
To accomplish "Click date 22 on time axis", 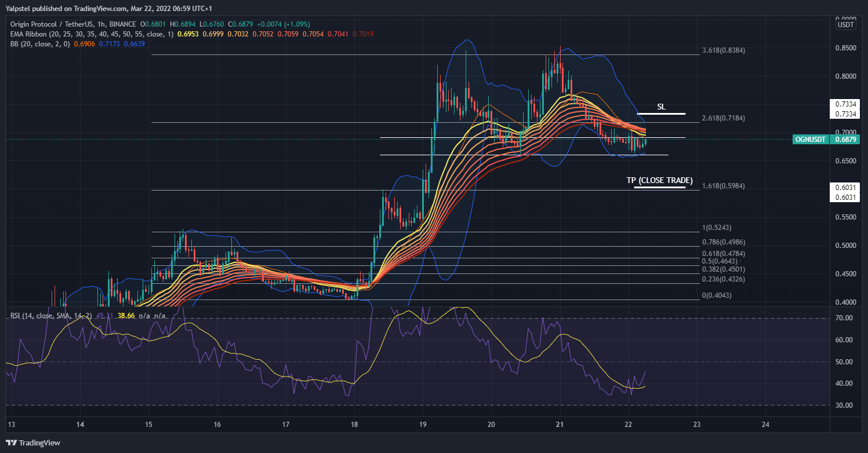I will [x=628, y=425].
